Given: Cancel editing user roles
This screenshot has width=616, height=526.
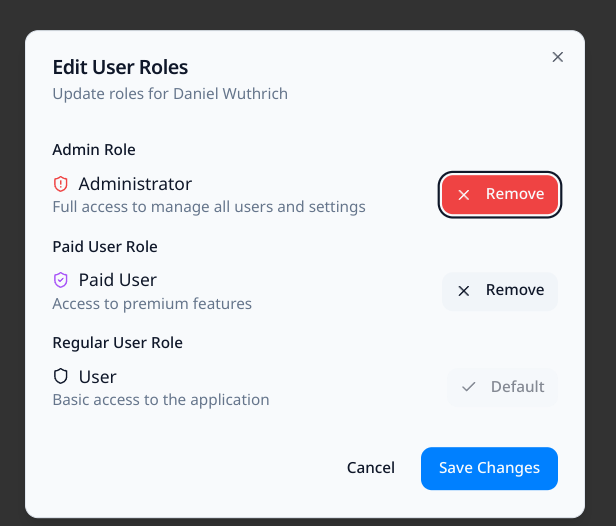Looking at the screenshot, I should click(x=371, y=468).
